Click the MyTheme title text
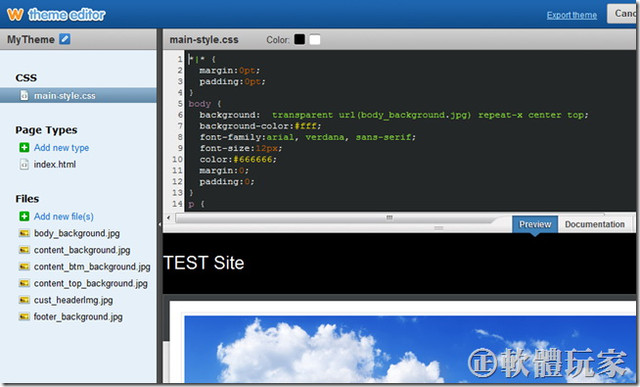640x387 pixels. click(31, 39)
